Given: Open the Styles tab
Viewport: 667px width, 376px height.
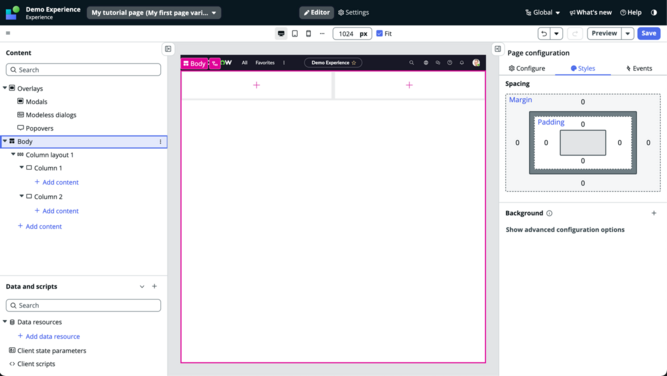Looking at the screenshot, I should (x=583, y=68).
